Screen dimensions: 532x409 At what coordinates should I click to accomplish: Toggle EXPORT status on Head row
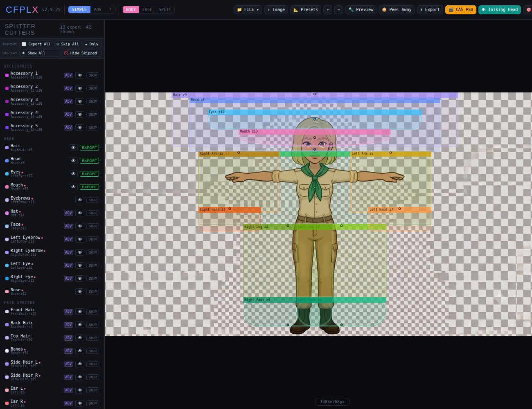(89, 161)
